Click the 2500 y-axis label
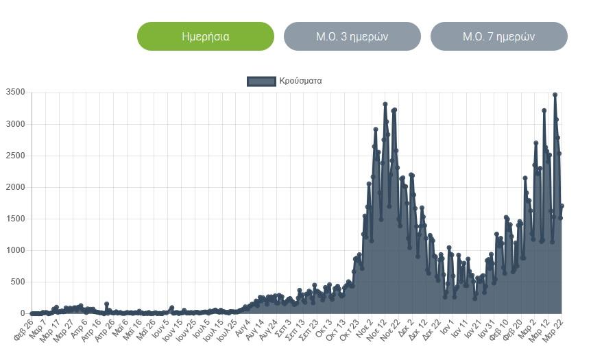 tap(16, 156)
